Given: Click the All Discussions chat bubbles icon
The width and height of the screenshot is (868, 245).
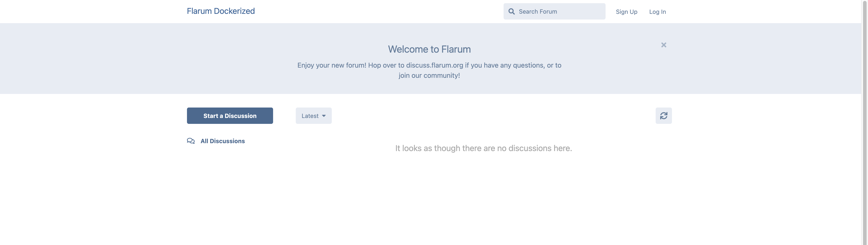Looking at the screenshot, I should click(x=191, y=141).
